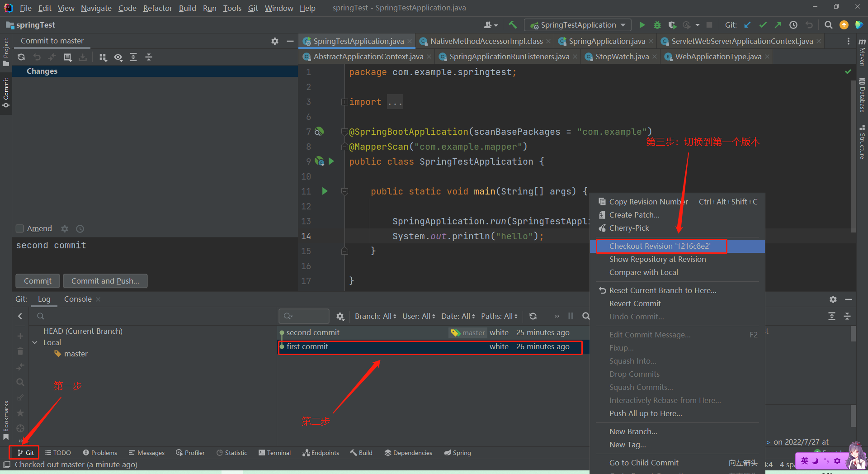Screen dimensions: 868x474
Task: Open Git log settings gear
Action: (340, 316)
